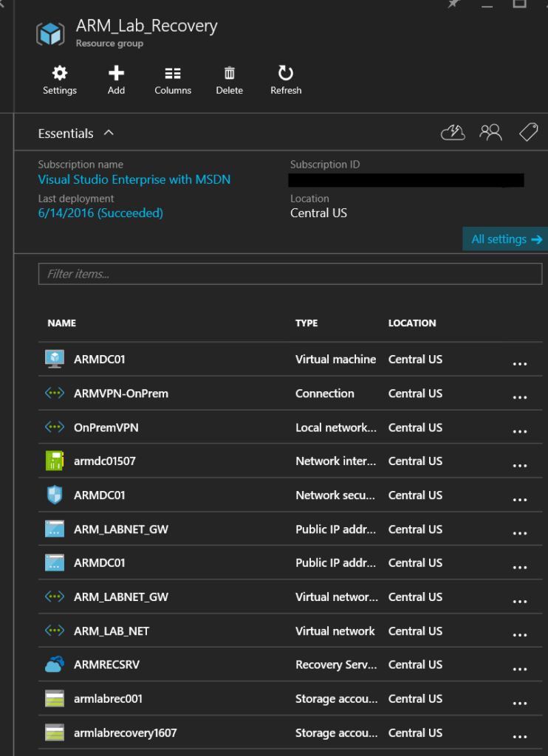Sort by the TYPE column header

(306, 323)
